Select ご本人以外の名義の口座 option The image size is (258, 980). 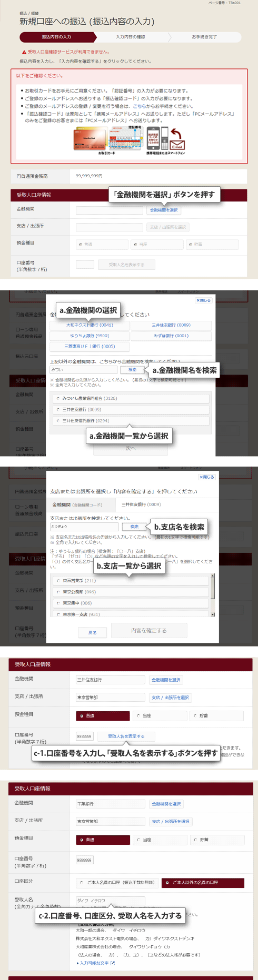pos(203,883)
